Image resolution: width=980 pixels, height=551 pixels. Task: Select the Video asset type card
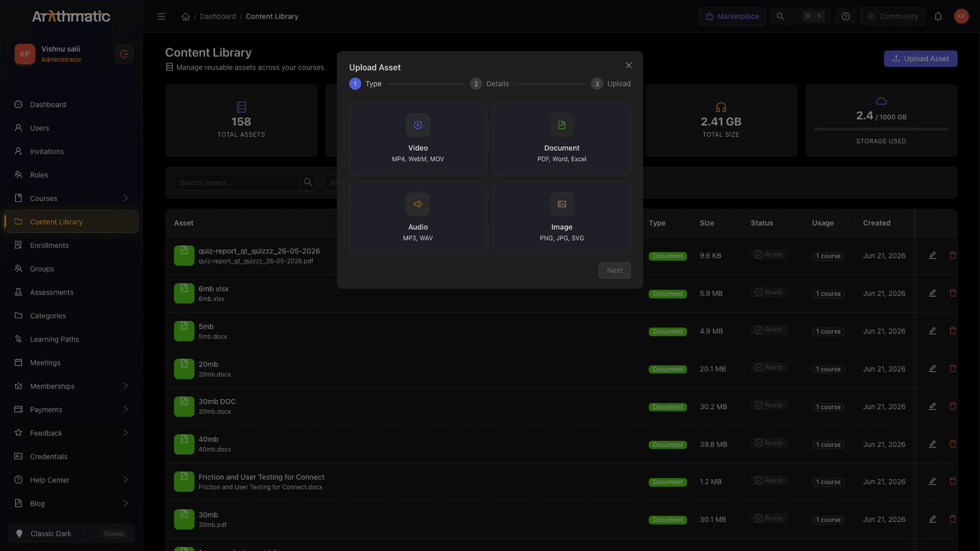click(418, 138)
